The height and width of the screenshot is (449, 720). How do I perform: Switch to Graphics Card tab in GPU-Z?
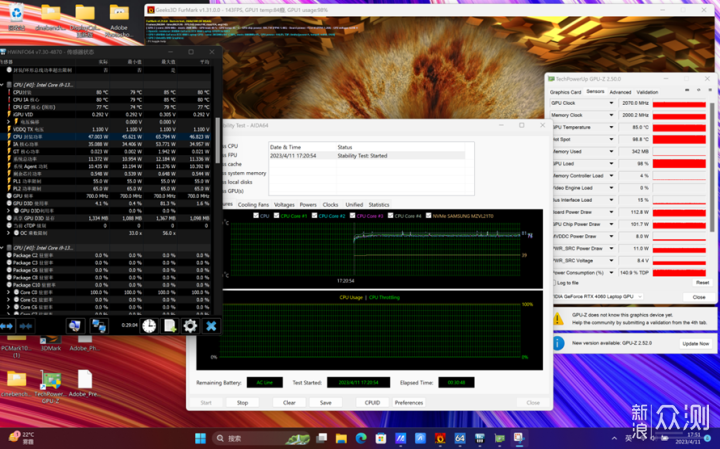(565, 92)
